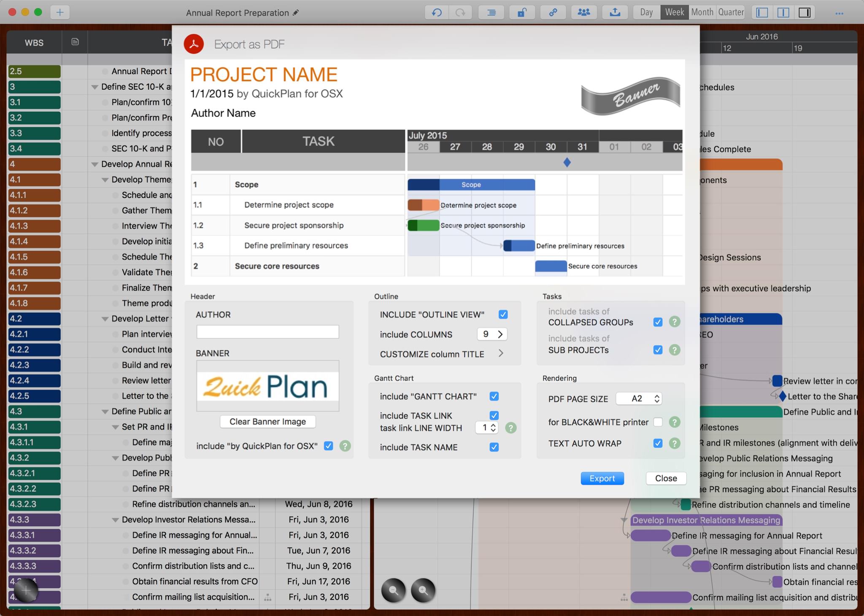Switch timeline to Quarter view
864x616 pixels.
(731, 12)
